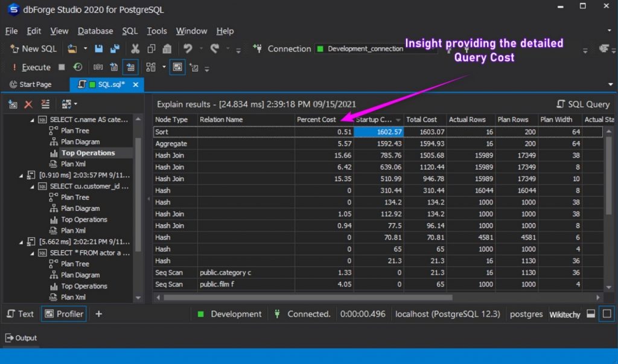Open the Development_connection dropdown
This screenshot has width=618, height=364.
375,49
